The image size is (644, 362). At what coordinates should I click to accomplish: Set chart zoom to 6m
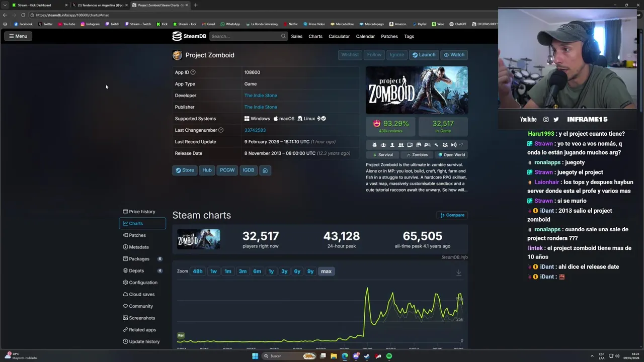(257, 271)
